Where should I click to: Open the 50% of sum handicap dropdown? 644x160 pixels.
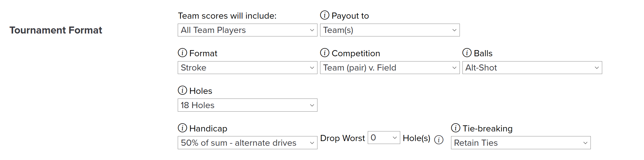[x=248, y=143]
